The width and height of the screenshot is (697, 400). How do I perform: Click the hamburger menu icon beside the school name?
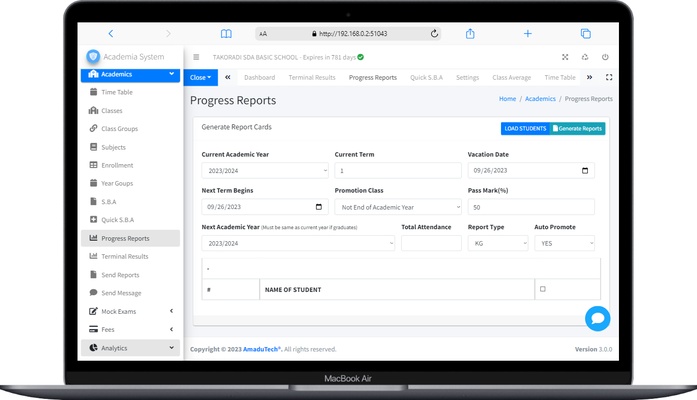(196, 57)
